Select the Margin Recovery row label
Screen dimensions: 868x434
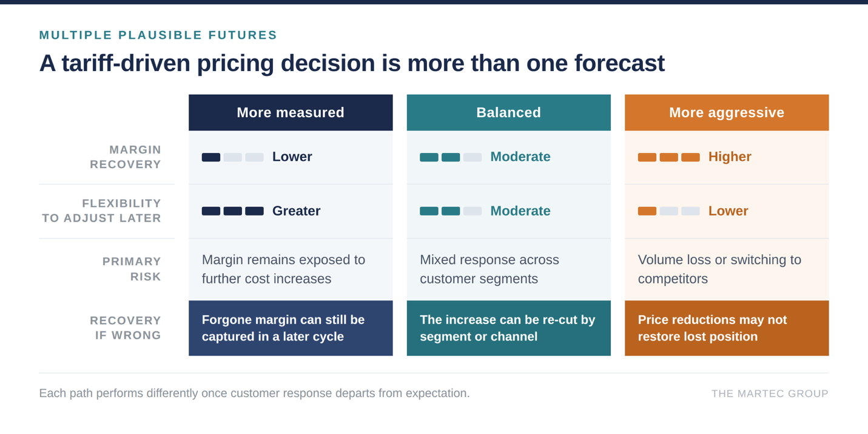[x=126, y=157]
